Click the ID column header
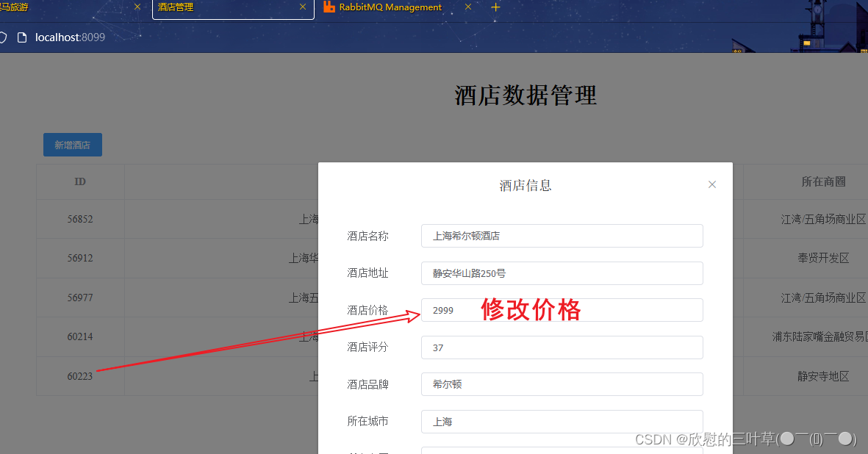Viewport: 868px width, 454px height. (x=80, y=182)
